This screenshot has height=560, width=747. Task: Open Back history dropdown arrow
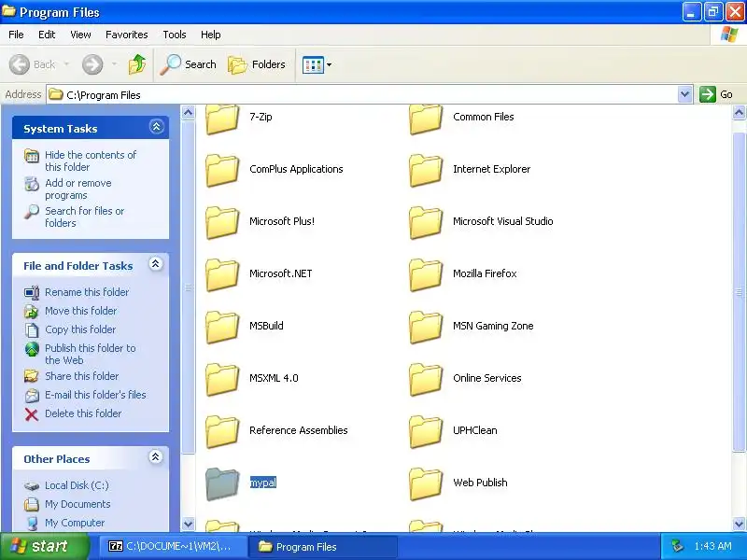[66, 63]
